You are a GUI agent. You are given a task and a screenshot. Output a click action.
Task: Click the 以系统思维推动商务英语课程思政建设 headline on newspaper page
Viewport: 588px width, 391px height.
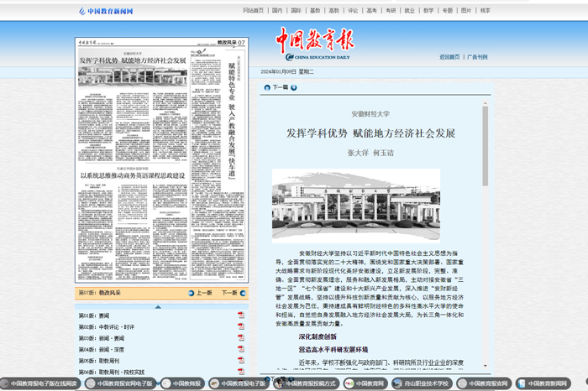click(133, 175)
